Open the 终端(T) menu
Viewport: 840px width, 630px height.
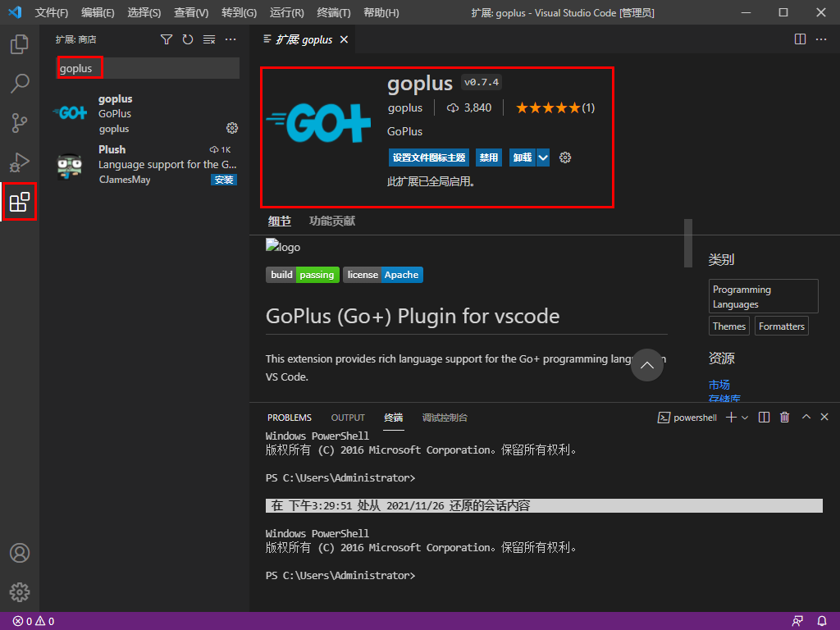tap(334, 12)
